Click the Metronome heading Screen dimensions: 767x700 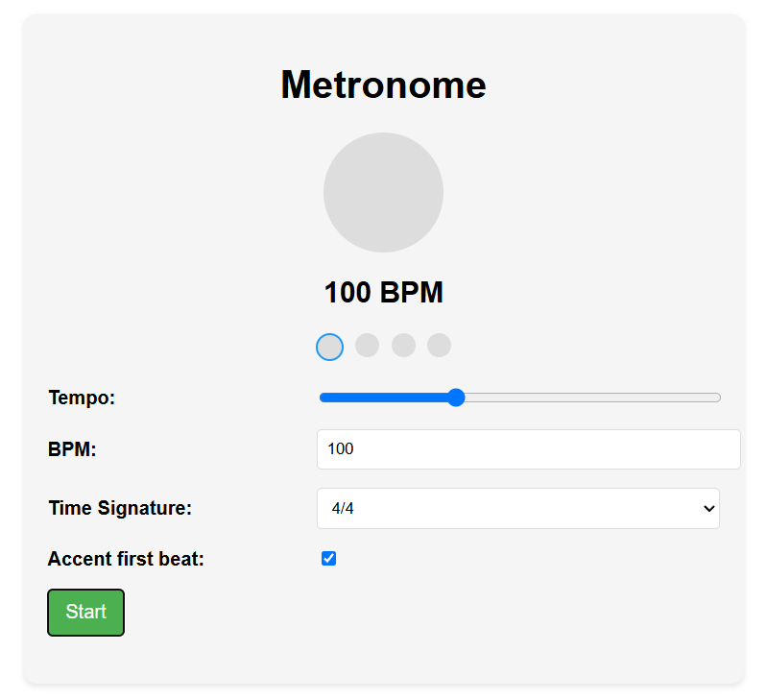point(383,84)
